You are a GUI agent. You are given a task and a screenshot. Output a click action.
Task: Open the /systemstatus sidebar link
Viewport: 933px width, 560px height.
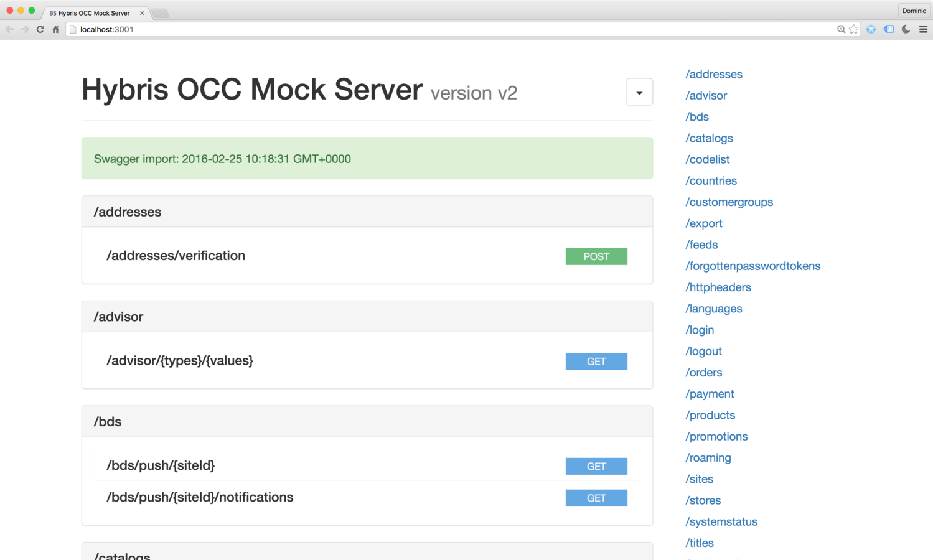click(x=721, y=521)
